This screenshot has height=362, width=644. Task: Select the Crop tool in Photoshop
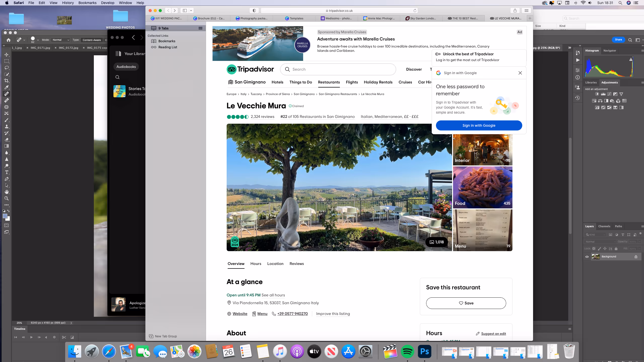point(7,81)
